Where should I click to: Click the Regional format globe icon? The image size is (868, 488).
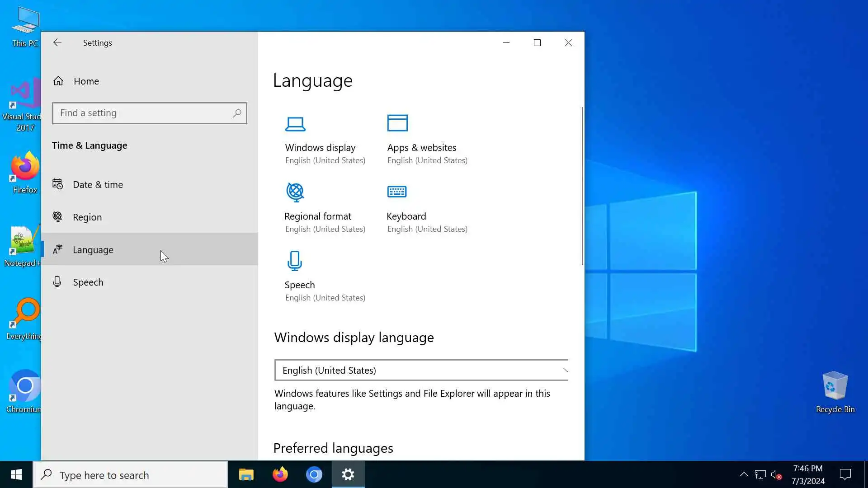[x=295, y=192]
